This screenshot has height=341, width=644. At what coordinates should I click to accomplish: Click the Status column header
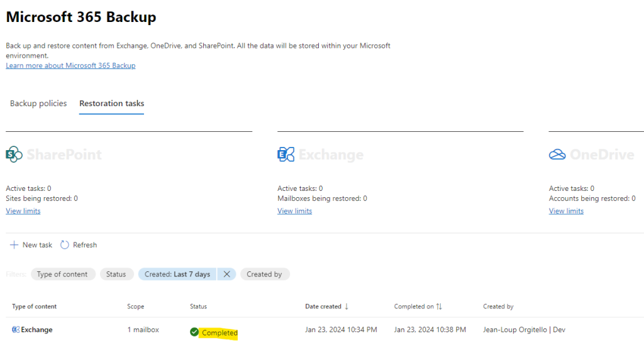(198, 306)
